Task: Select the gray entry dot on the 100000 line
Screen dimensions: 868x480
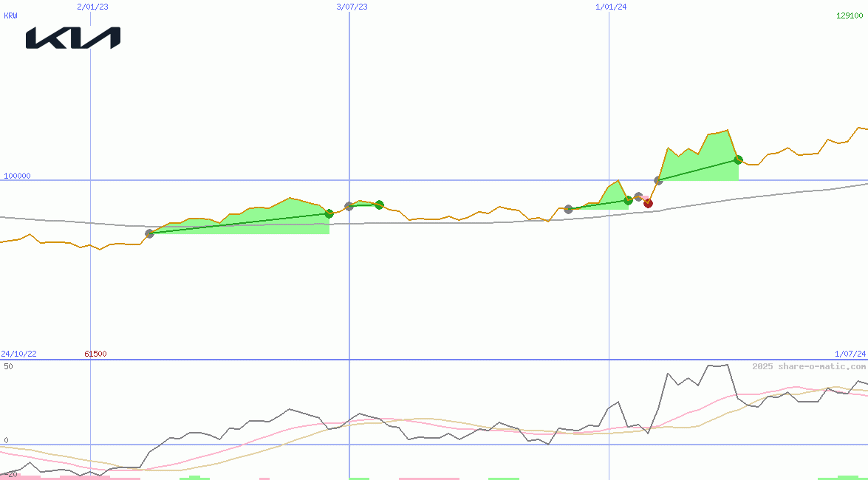Action: click(658, 180)
